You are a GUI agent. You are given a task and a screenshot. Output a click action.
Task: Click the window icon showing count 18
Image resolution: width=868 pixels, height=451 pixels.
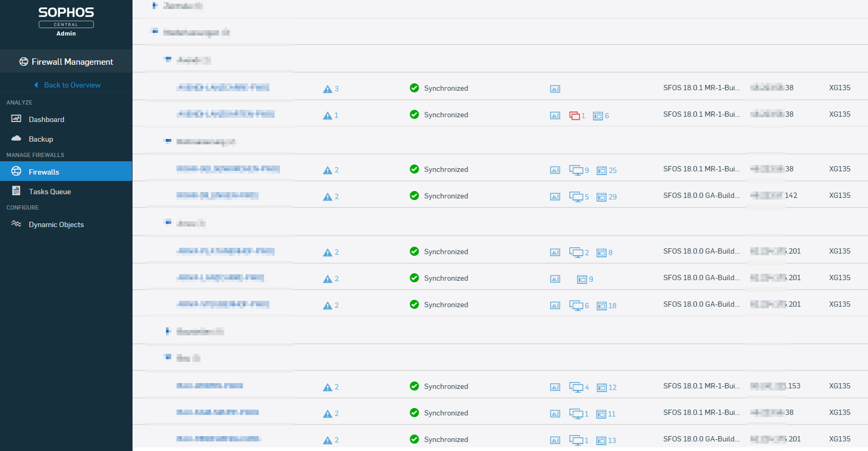(602, 306)
